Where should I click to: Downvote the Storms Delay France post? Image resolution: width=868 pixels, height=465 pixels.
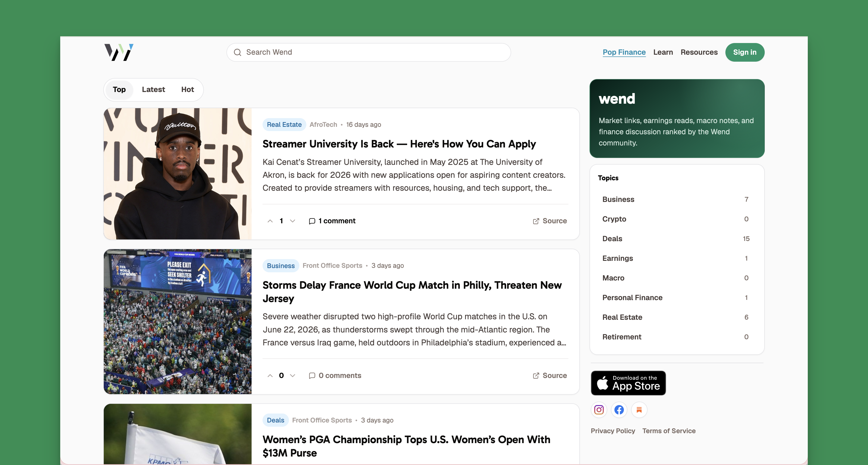pyautogui.click(x=292, y=375)
